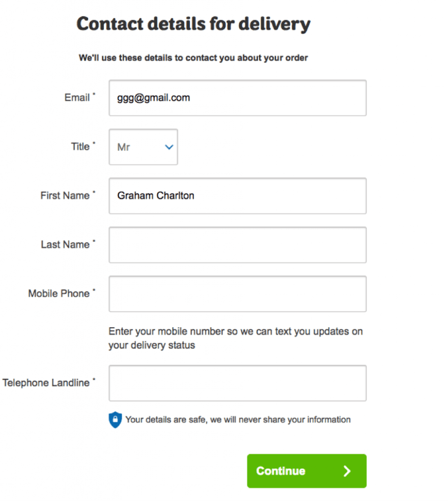Image resolution: width=448 pixels, height=501 pixels.
Task: Click the 'Your details are safe' message
Action: coord(238,420)
